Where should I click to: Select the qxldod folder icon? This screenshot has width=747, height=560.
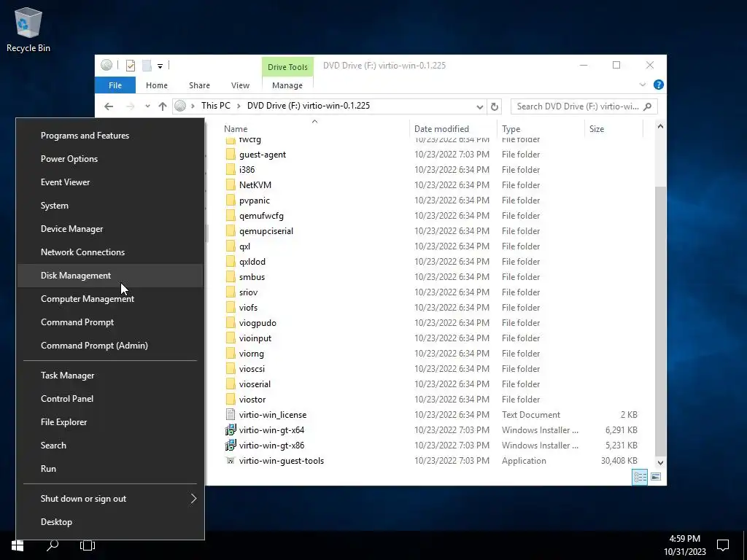pyautogui.click(x=231, y=262)
